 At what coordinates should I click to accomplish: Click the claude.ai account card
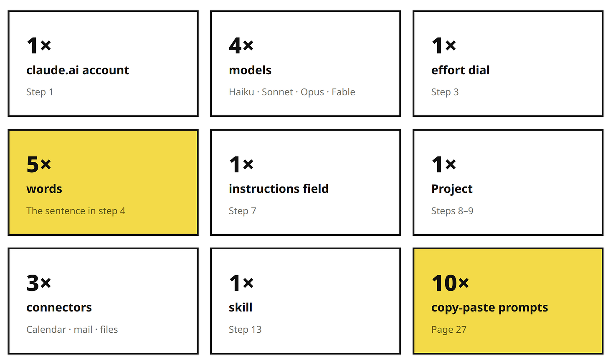click(x=103, y=64)
